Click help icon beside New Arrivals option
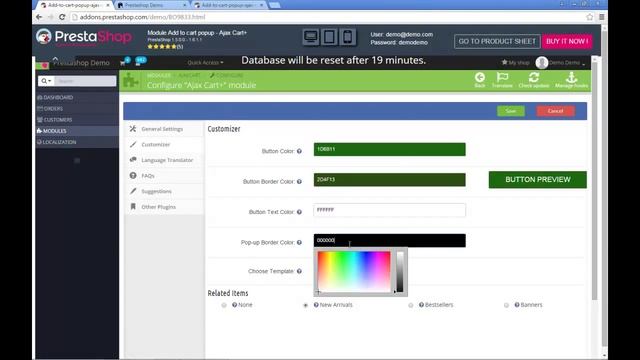The image size is (640, 360). [316, 305]
